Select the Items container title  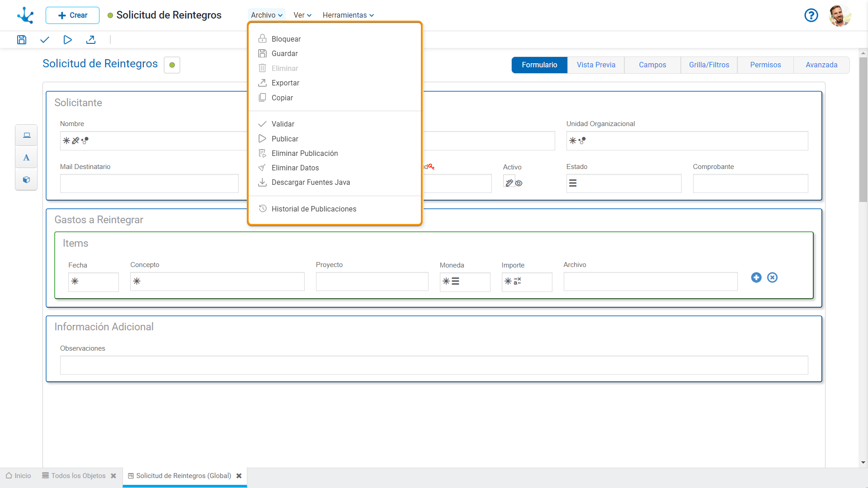pos(75,243)
